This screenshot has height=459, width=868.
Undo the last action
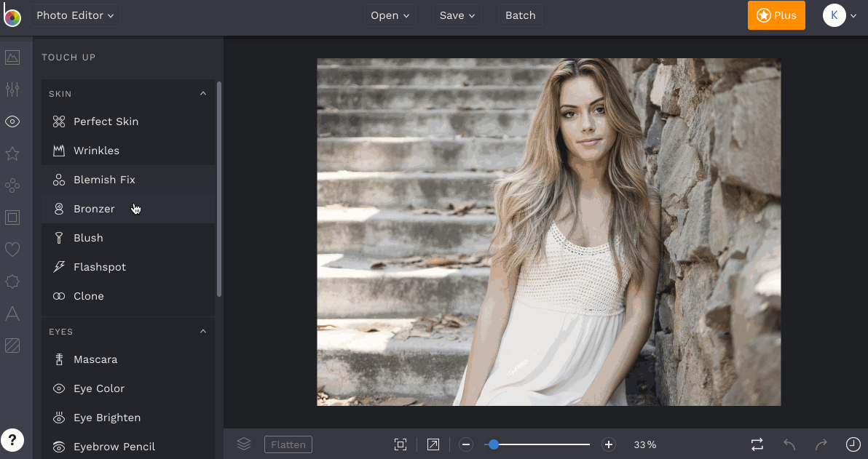click(x=789, y=444)
